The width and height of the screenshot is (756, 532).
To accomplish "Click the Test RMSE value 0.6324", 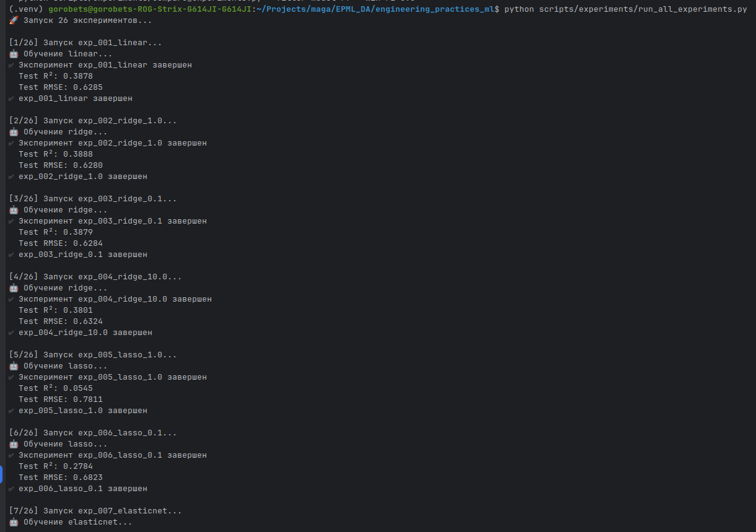I will (x=88, y=321).
